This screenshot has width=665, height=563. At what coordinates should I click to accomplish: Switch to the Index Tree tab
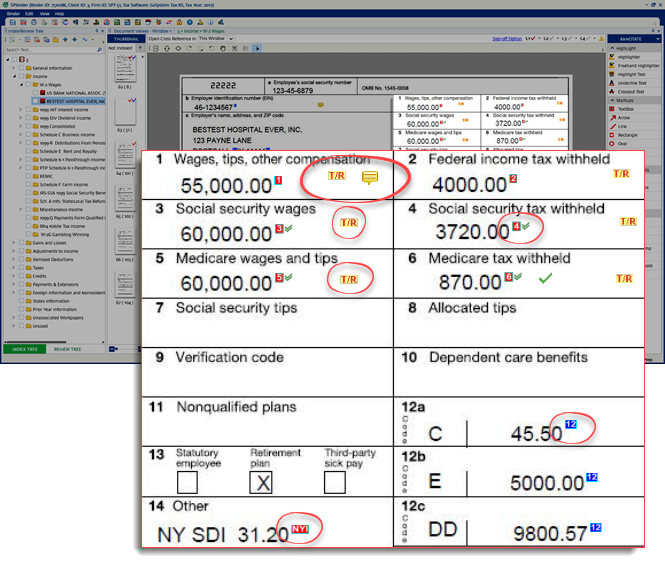[25, 349]
